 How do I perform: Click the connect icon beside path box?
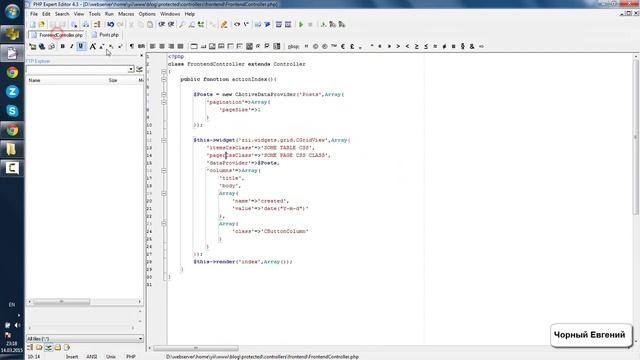click(140, 69)
